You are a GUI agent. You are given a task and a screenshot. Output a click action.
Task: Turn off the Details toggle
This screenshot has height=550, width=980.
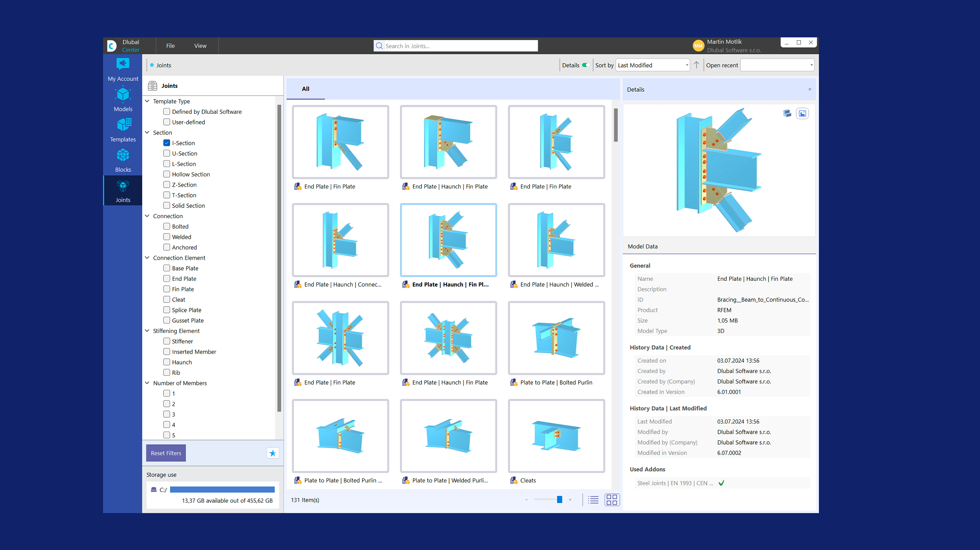coord(585,65)
